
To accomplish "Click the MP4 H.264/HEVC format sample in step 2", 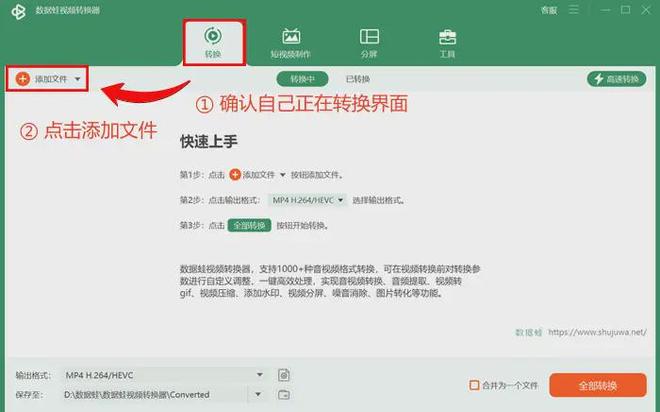I will [307, 200].
